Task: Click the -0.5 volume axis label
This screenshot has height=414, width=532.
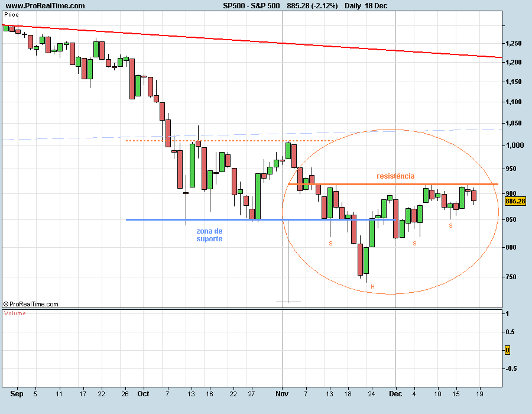Action: [x=511, y=368]
